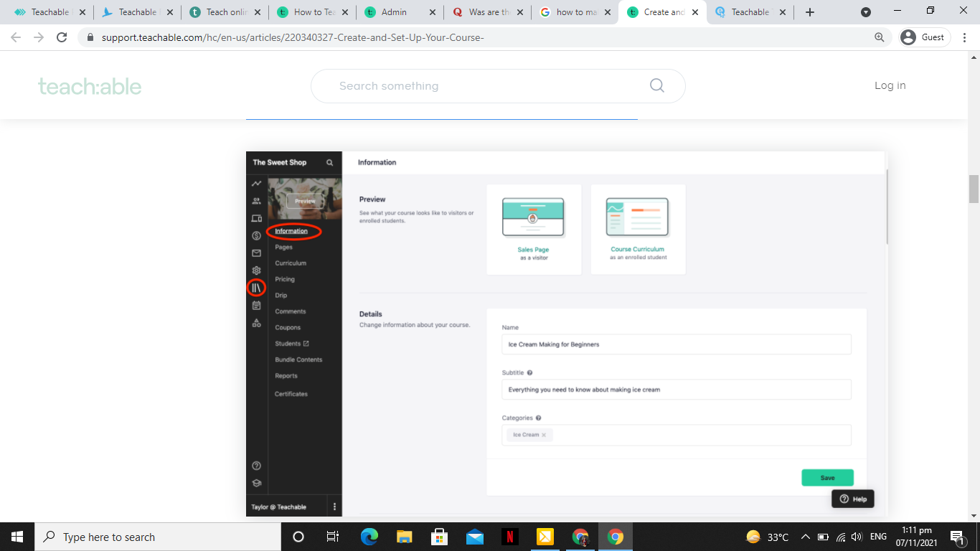This screenshot has width=980, height=551.
Task: Open the sales dollar icon in the sidebar
Action: [256, 235]
